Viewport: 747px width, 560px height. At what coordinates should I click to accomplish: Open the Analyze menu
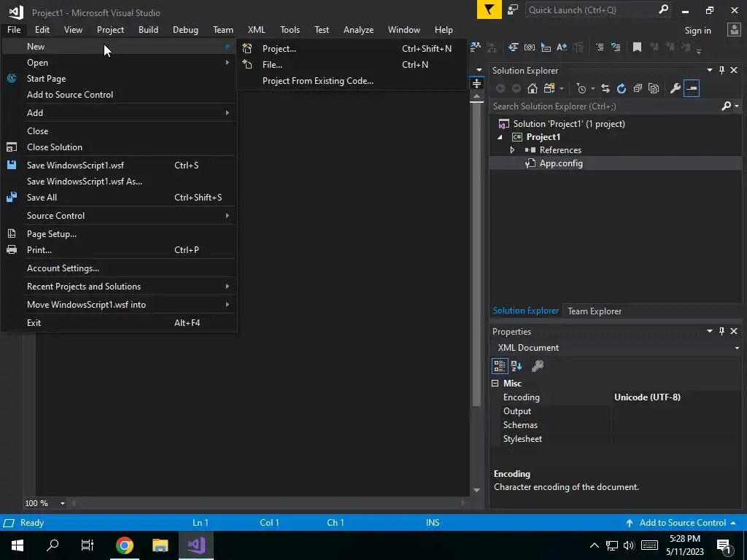click(358, 29)
